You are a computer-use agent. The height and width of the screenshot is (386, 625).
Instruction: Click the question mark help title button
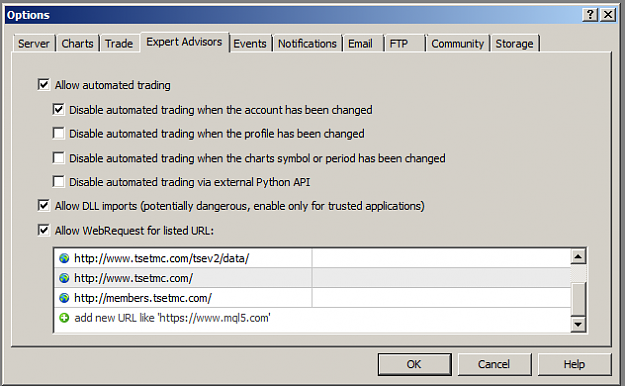coord(590,15)
